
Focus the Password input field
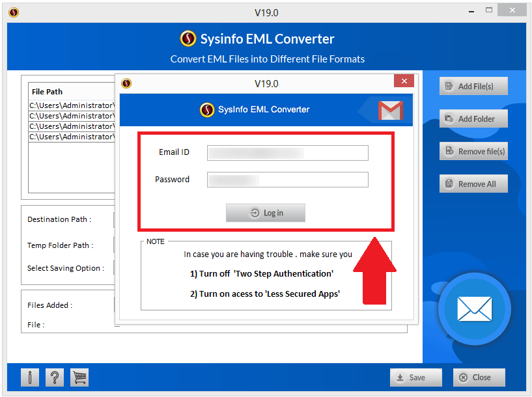tap(288, 180)
